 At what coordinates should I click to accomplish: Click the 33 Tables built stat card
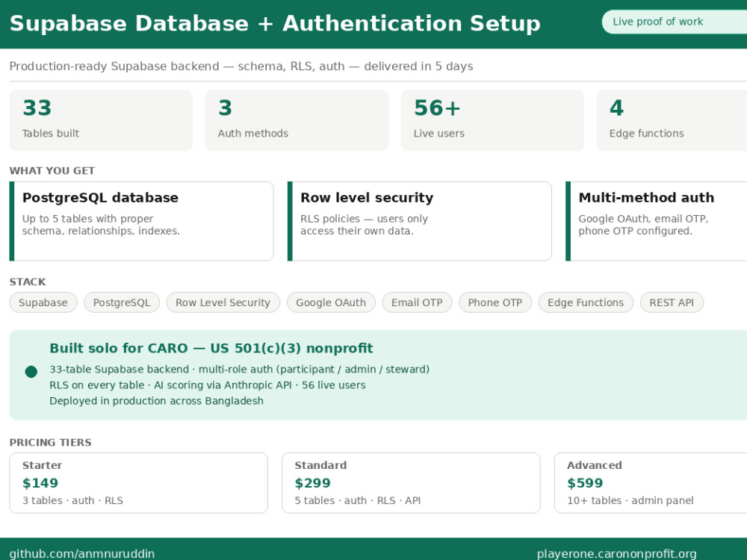pos(101,120)
